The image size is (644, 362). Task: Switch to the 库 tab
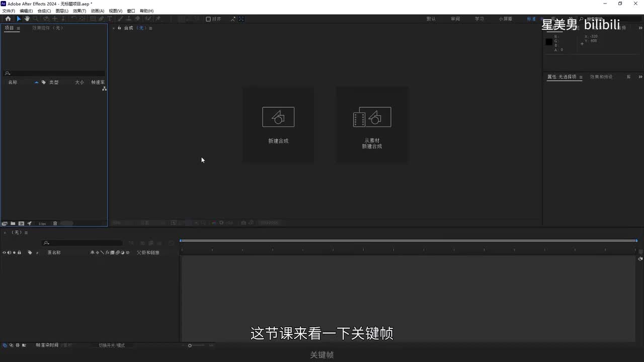(x=629, y=77)
